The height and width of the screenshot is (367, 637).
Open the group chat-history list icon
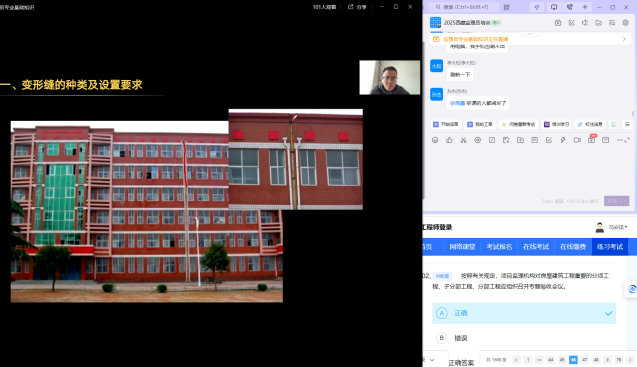(x=612, y=23)
